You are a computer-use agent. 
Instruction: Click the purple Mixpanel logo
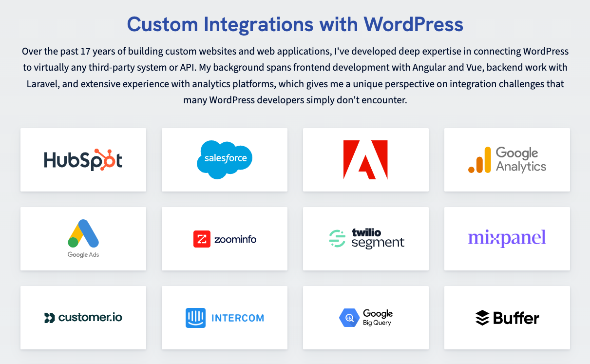[x=507, y=238]
